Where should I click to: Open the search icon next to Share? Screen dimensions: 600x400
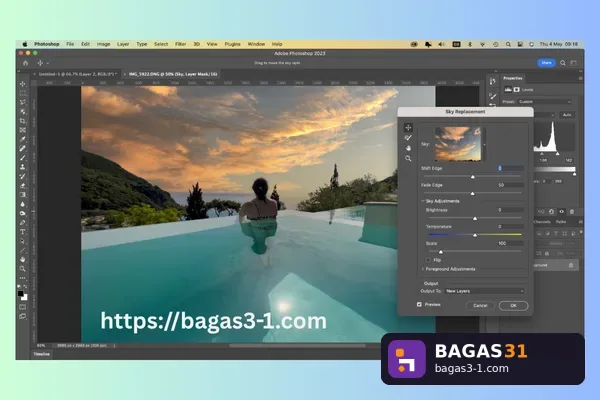563,63
